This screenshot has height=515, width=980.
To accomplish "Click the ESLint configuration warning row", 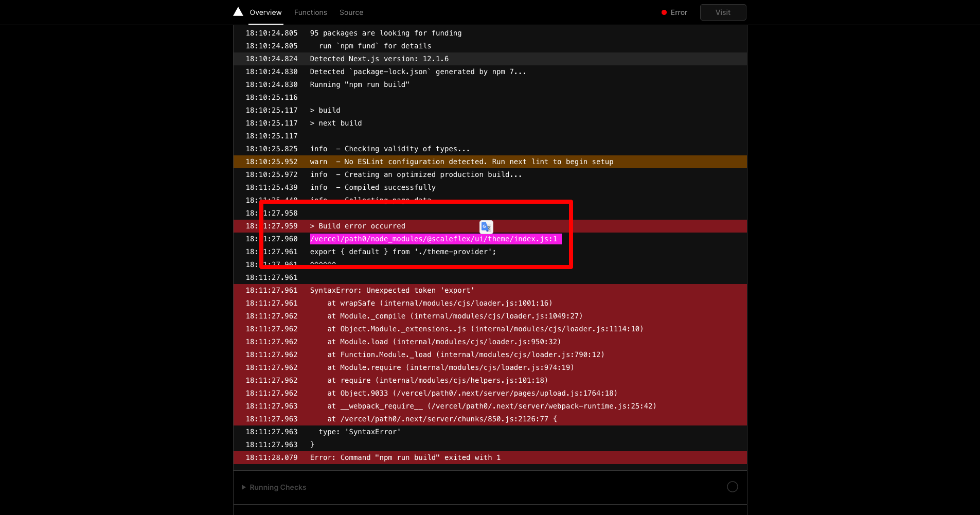I will click(x=461, y=162).
